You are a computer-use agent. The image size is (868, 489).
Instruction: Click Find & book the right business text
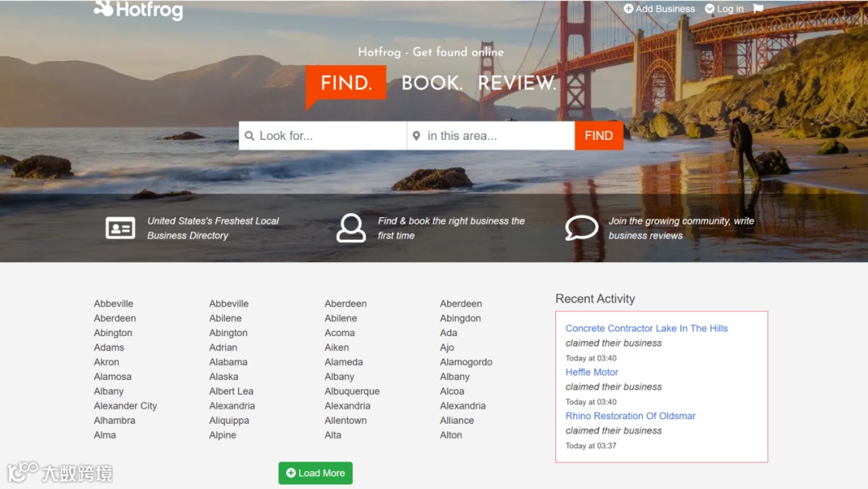(451, 228)
